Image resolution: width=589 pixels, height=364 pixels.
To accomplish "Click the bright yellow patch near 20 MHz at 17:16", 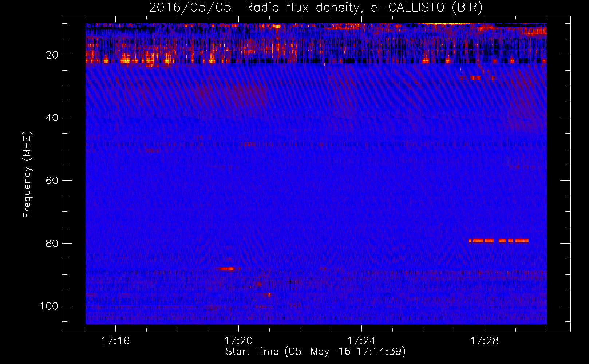I will pyautogui.click(x=125, y=60).
